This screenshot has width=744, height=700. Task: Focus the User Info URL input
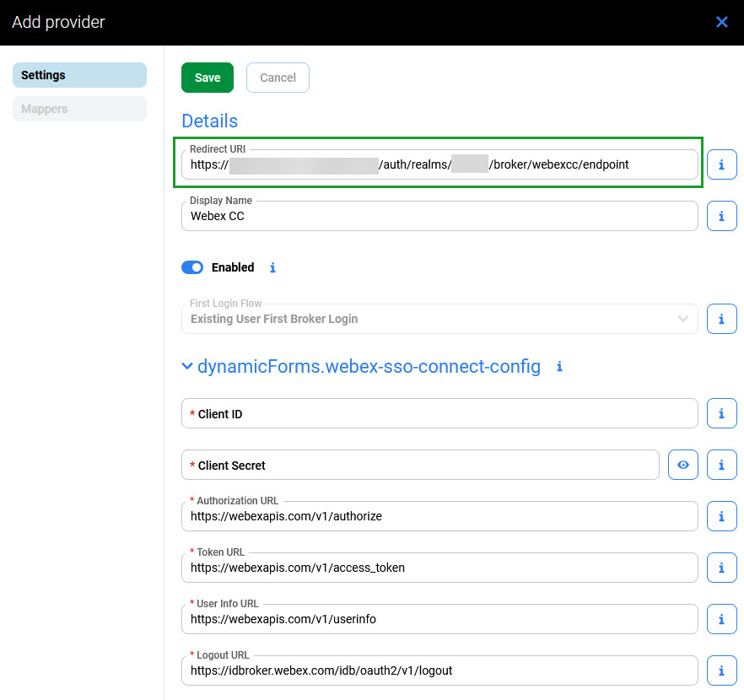[439, 619]
